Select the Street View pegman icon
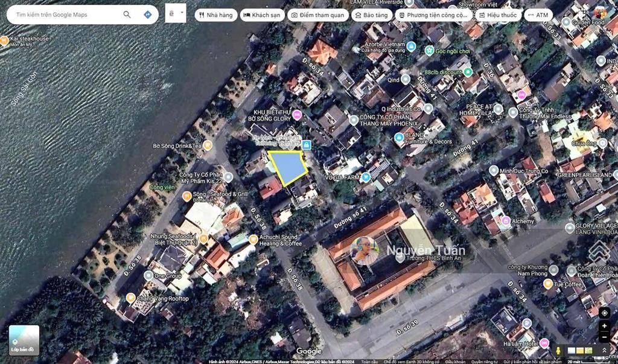 [x=558, y=350]
